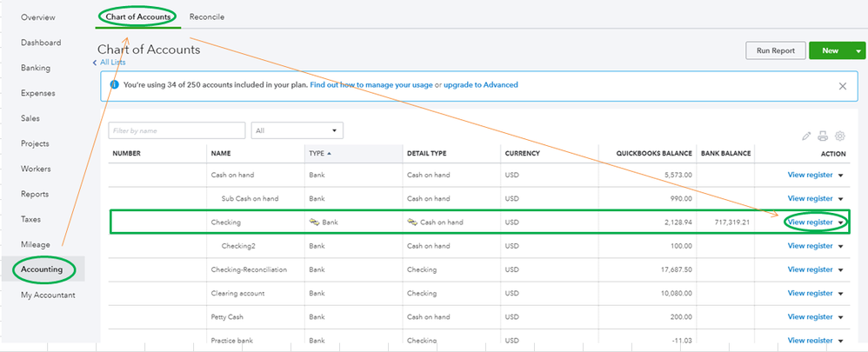The width and height of the screenshot is (868, 352).
Task: Sort by the NUMBER column header
Action: click(127, 154)
